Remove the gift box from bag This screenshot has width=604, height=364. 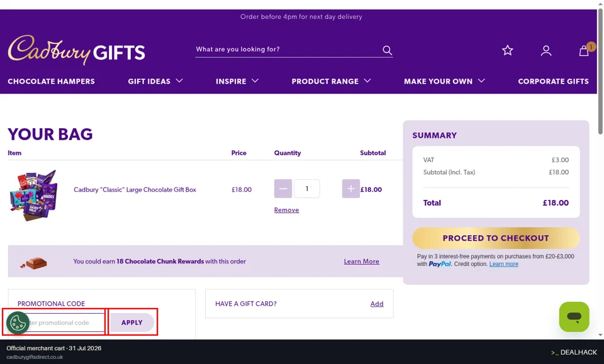tap(287, 210)
